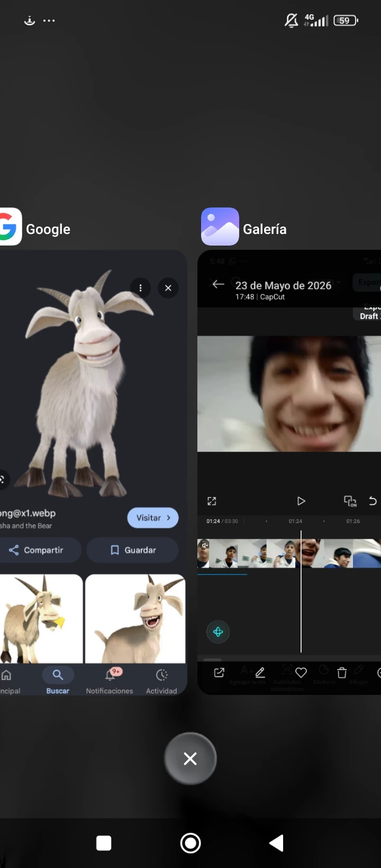The image size is (381, 868).
Task: Tap the battery indicator showing 59
Action: click(346, 21)
